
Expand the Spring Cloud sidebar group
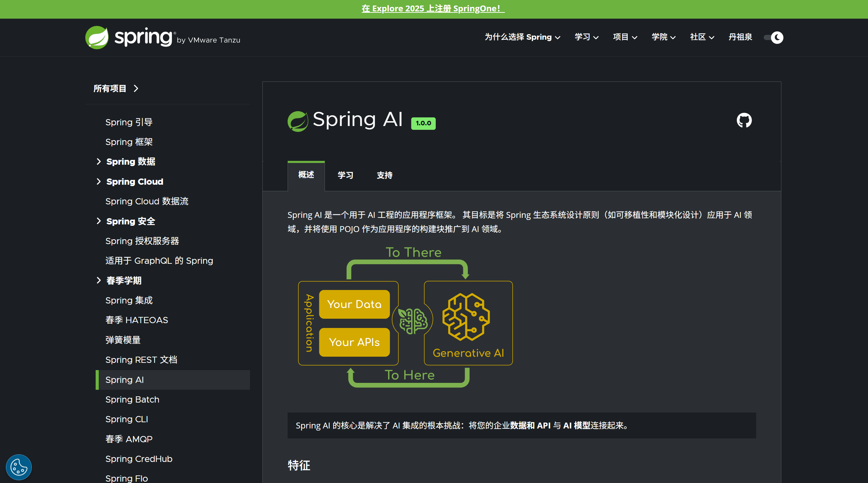(x=99, y=182)
